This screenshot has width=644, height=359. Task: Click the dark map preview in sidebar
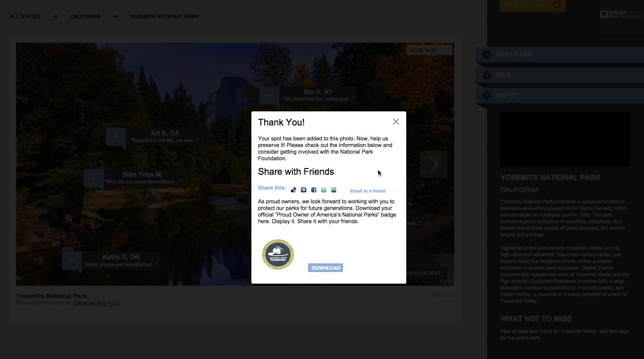[x=565, y=140]
